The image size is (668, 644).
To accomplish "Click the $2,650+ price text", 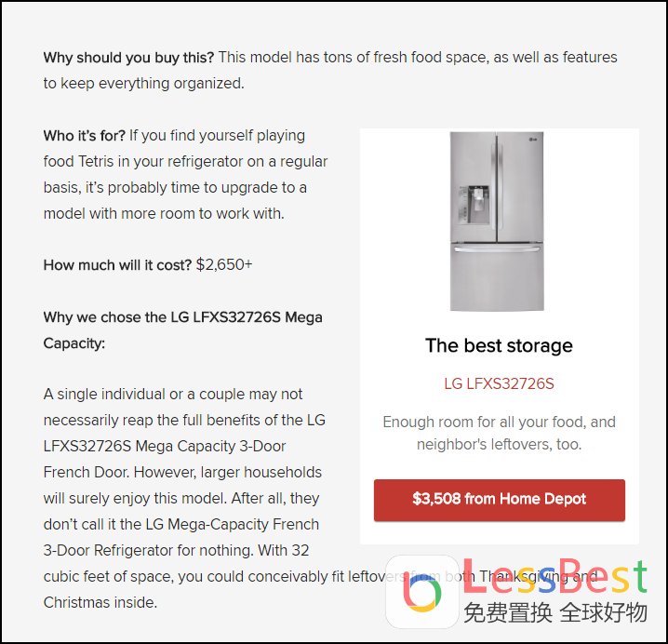I will pyautogui.click(x=224, y=265).
